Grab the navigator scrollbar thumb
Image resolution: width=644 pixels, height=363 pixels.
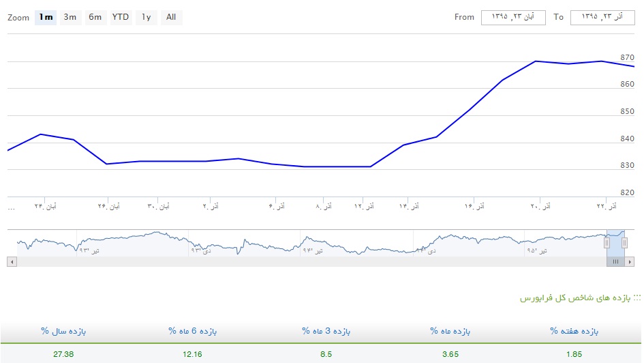pyautogui.click(x=615, y=262)
